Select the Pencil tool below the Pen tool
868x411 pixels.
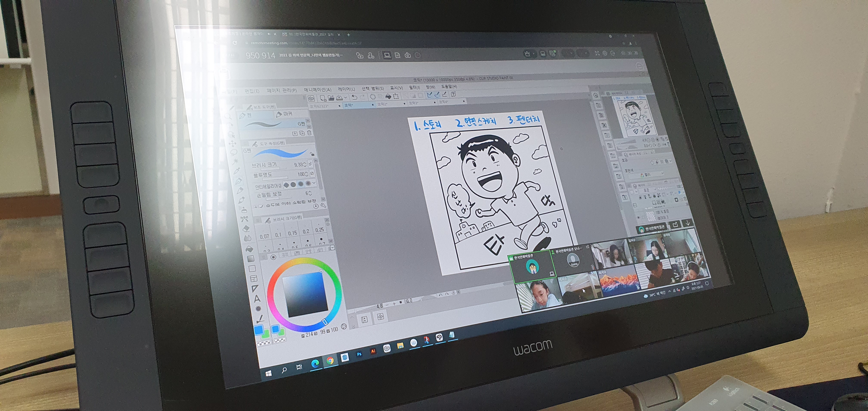point(240,190)
